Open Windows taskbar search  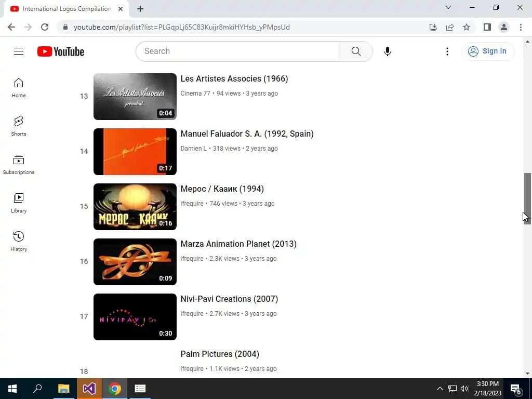point(37,389)
